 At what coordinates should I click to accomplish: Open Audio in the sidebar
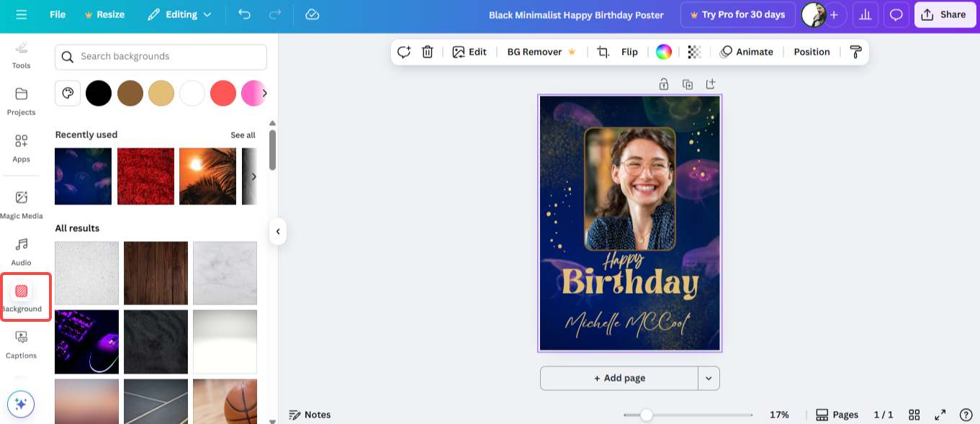click(x=21, y=252)
